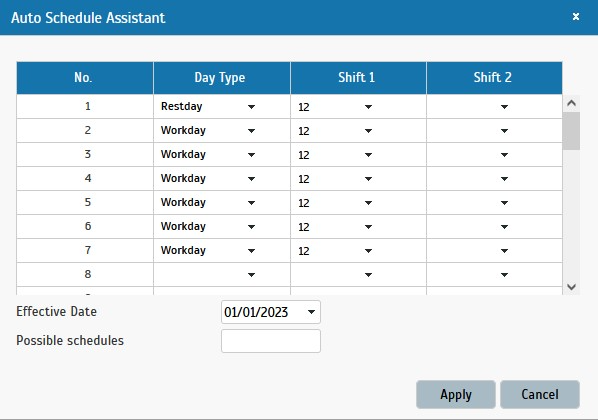Open Shift 2 dropdown in row 4
The width and height of the screenshot is (598, 420).
click(x=504, y=179)
